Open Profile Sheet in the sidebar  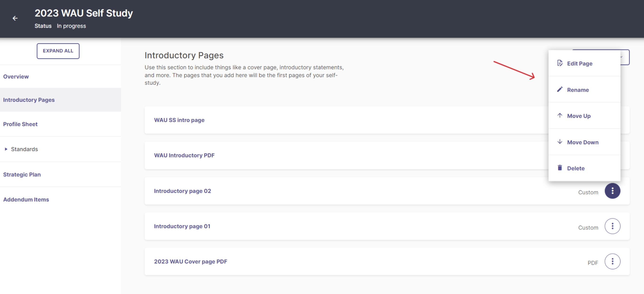pyautogui.click(x=61, y=124)
